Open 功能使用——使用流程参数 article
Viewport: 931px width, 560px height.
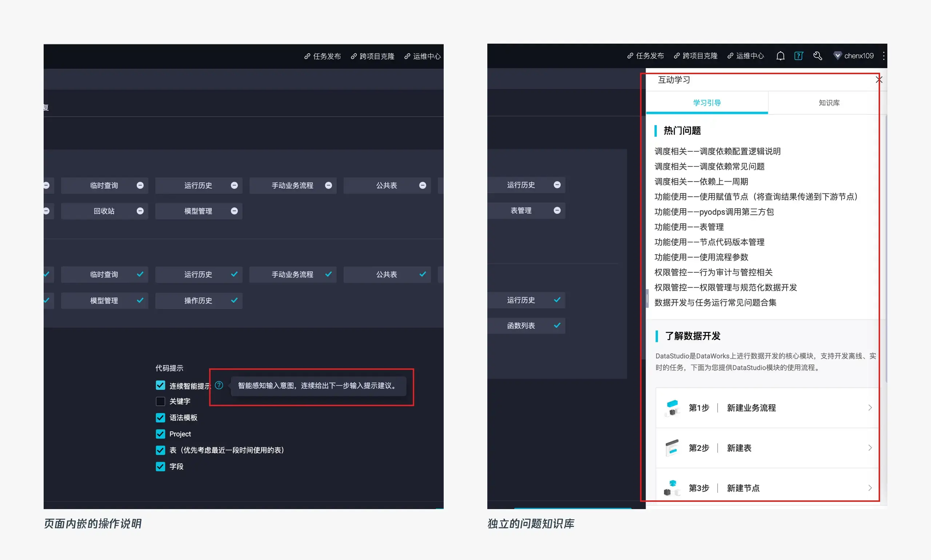click(x=701, y=257)
